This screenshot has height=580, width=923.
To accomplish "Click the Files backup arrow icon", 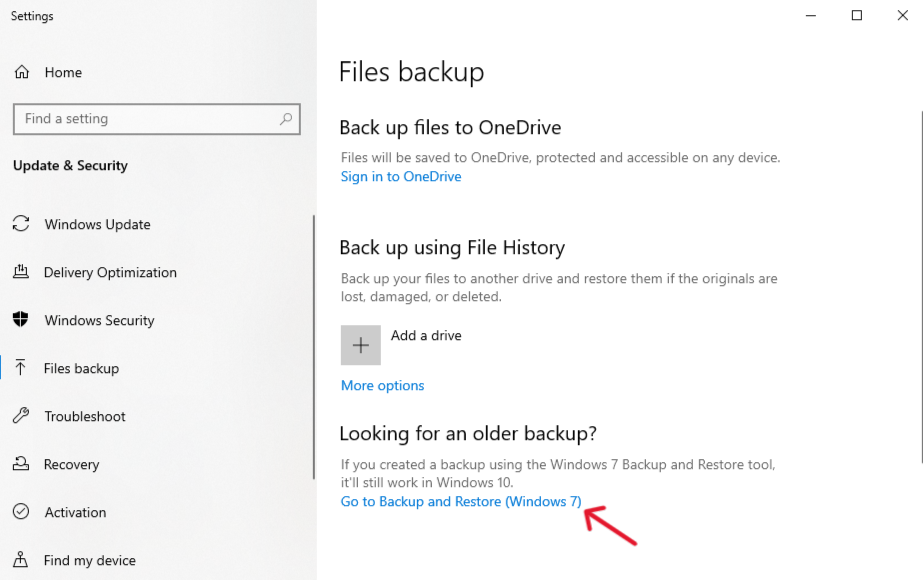I will (21, 368).
